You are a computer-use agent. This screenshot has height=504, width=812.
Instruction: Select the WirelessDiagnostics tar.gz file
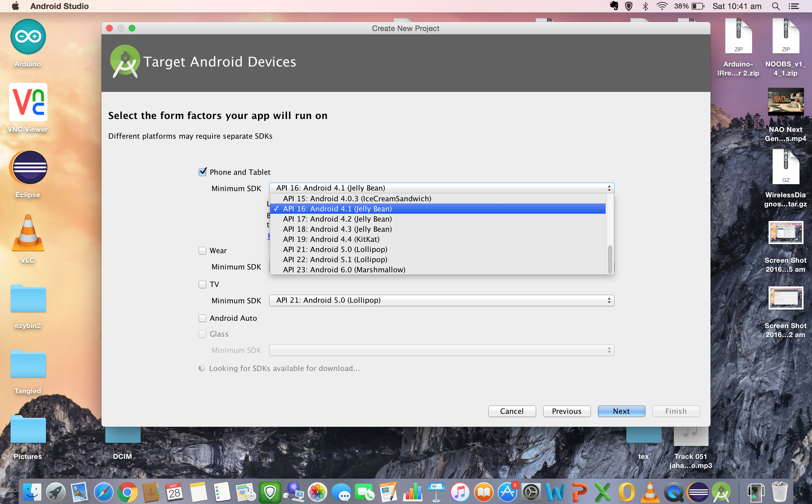pyautogui.click(x=786, y=166)
